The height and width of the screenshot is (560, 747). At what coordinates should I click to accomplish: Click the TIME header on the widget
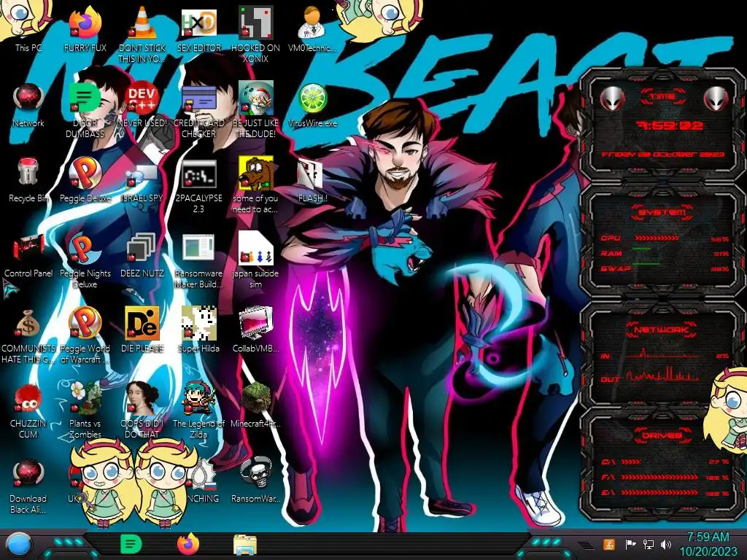(x=662, y=97)
